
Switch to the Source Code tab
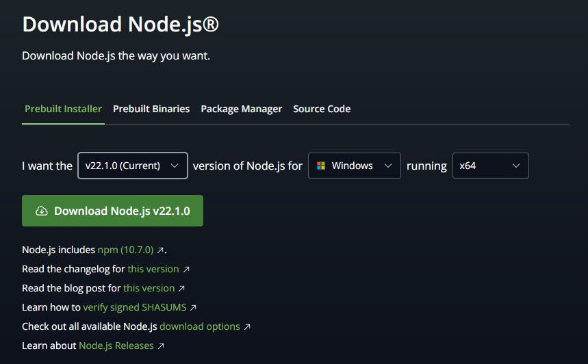click(322, 109)
